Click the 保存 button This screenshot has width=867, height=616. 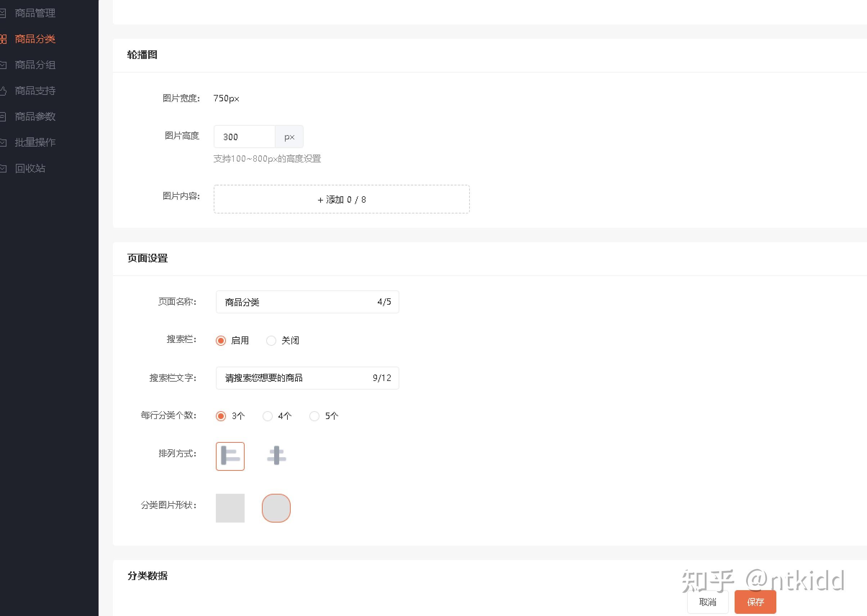[x=755, y=602]
